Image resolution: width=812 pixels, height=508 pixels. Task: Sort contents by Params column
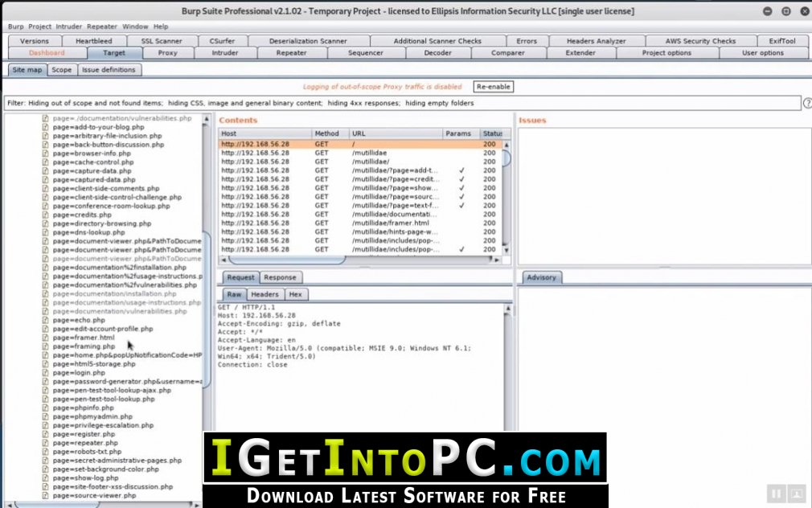(461, 133)
